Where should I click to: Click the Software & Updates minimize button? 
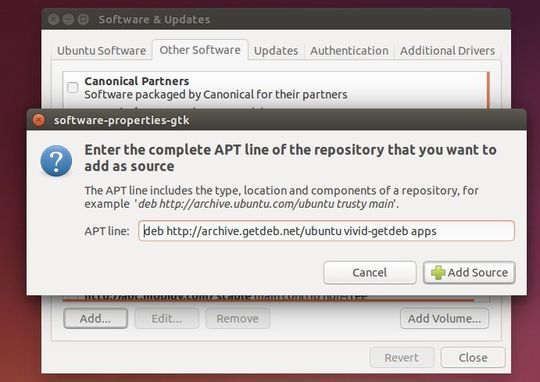click(68, 19)
